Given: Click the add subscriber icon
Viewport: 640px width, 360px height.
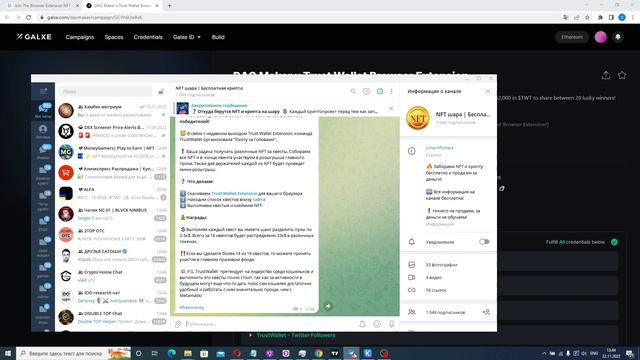Looking at the screenshot, I should click(x=486, y=312).
